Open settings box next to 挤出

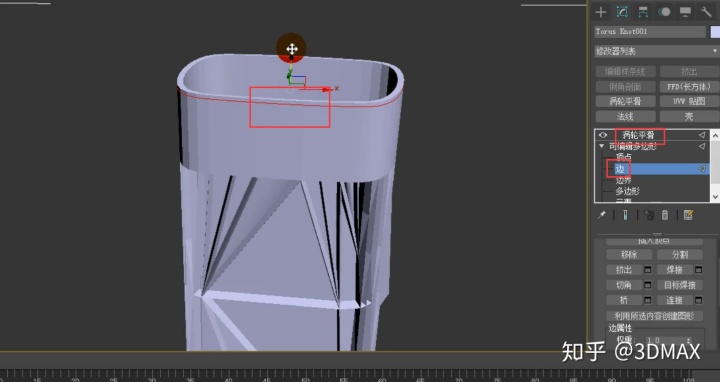click(x=647, y=270)
